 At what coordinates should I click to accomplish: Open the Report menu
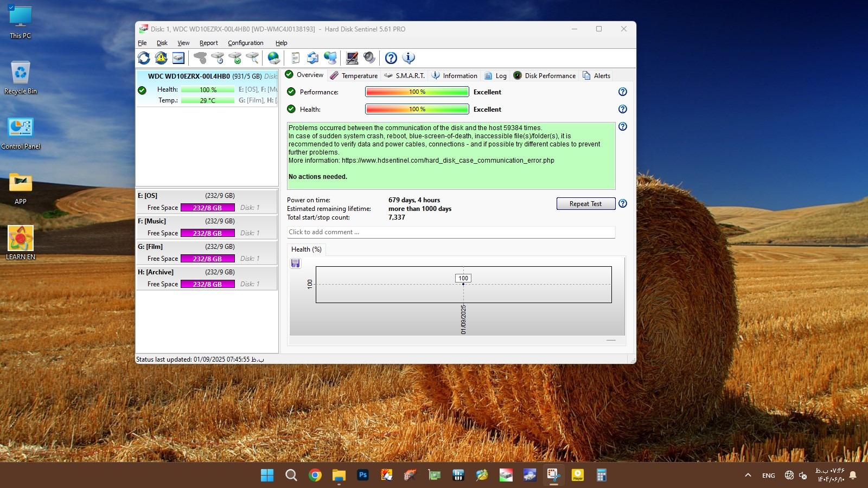[x=208, y=43]
